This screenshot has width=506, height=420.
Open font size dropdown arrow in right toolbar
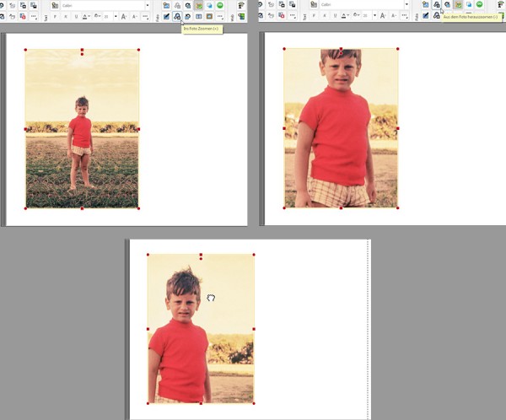coord(374,15)
